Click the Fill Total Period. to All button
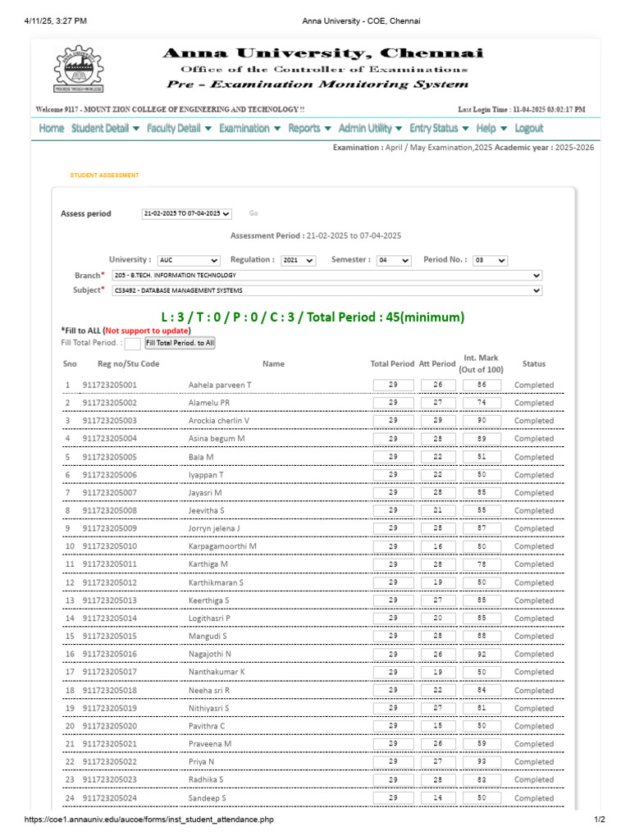This screenshot has height=840, width=630. (180, 344)
